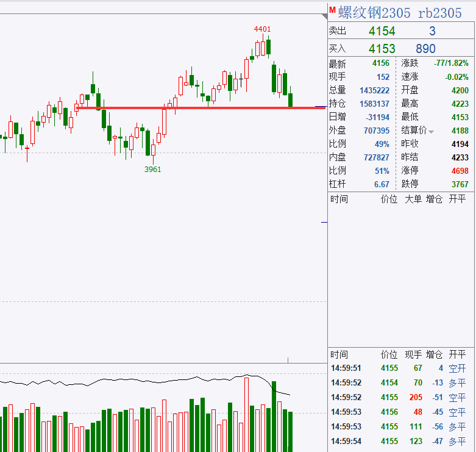Click the 涨跌 change value -77/1.82%
The height and width of the screenshot is (452, 476).
point(451,63)
